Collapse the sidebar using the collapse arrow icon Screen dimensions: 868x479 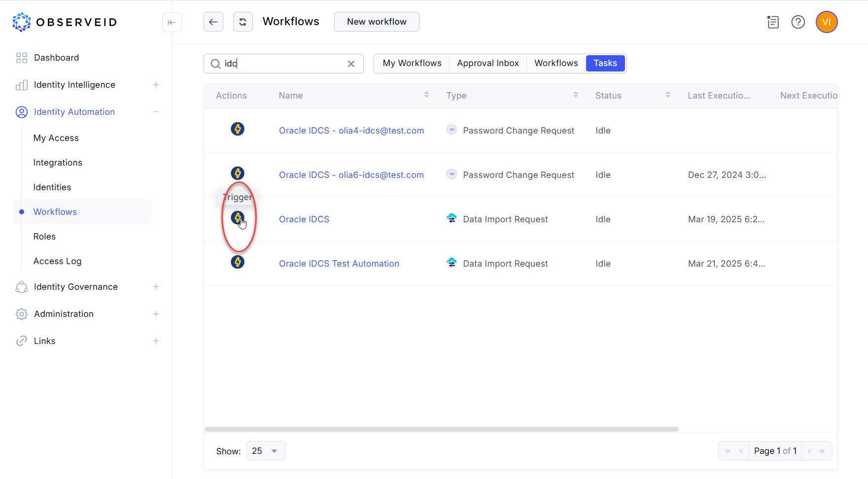coord(172,22)
